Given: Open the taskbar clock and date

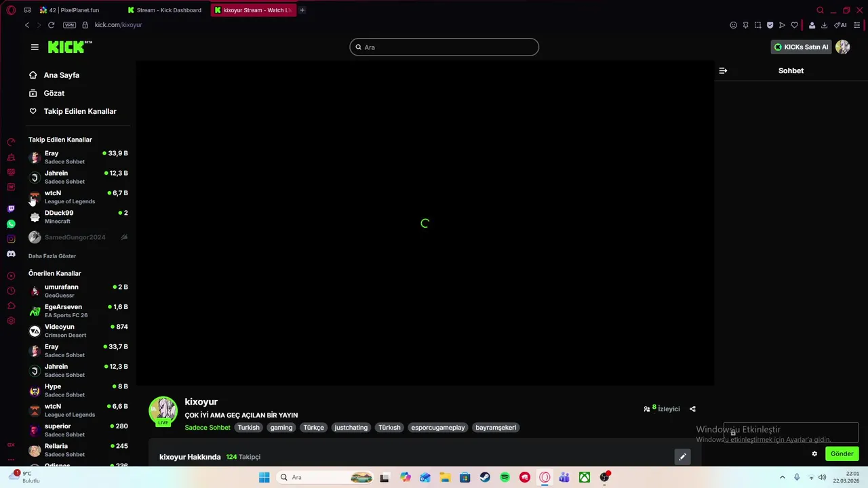Looking at the screenshot, I should pos(847,477).
